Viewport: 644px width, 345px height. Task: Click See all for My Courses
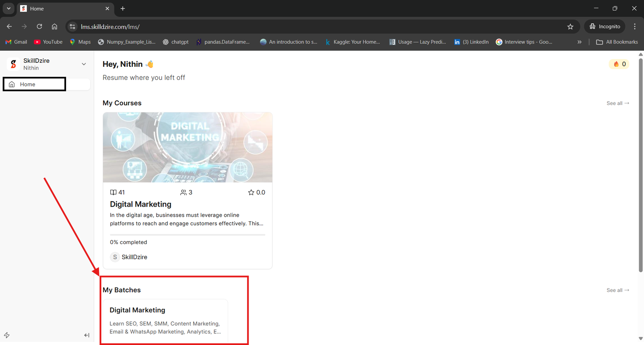tap(617, 103)
